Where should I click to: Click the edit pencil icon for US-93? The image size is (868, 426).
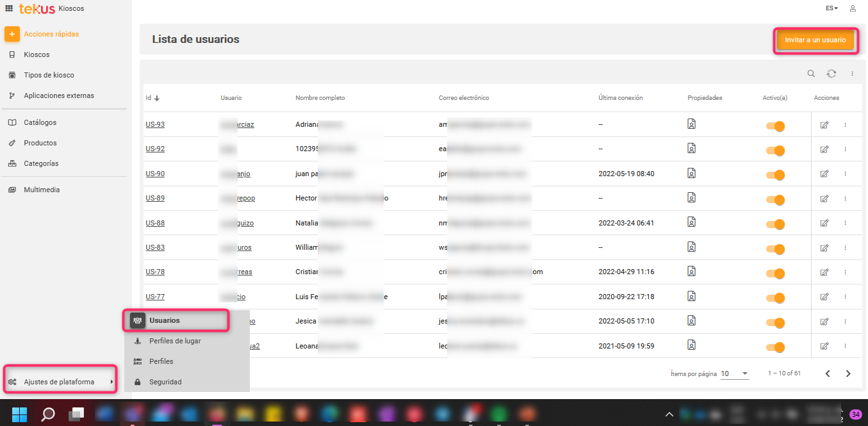(824, 125)
